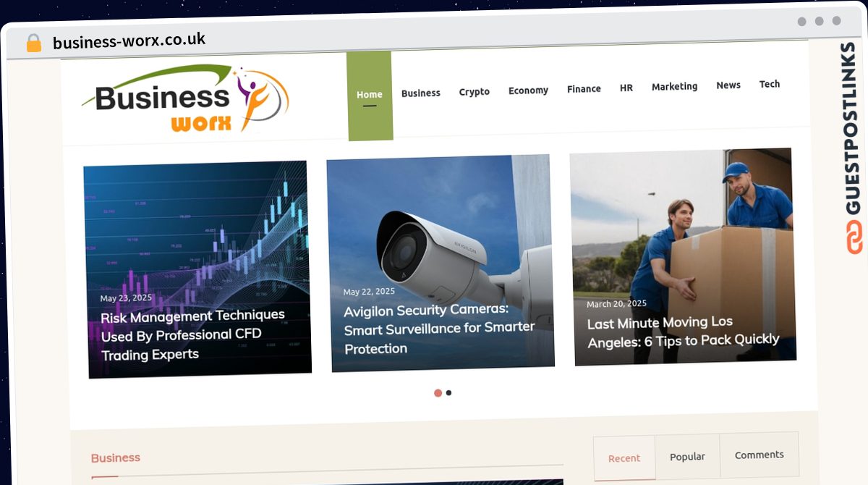Show the Comments tab
This screenshot has height=485, width=868.
[x=759, y=455]
